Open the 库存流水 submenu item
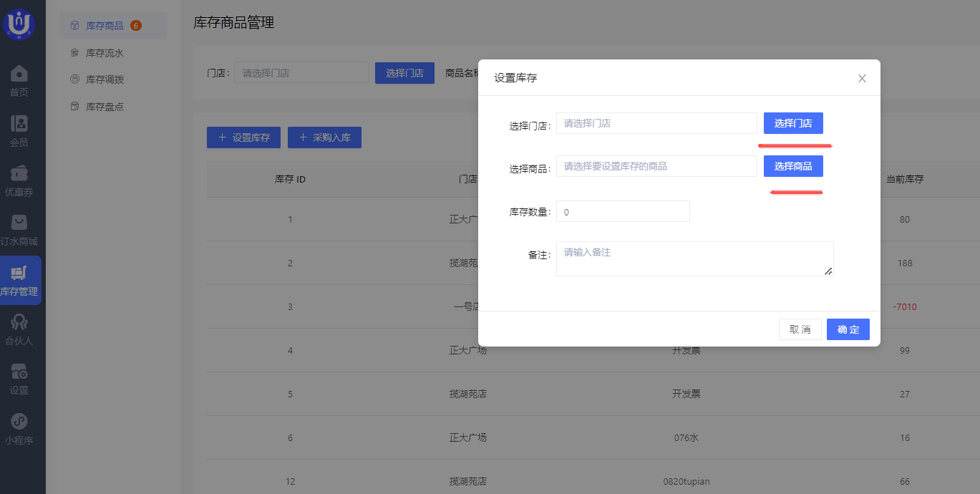 [x=105, y=53]
